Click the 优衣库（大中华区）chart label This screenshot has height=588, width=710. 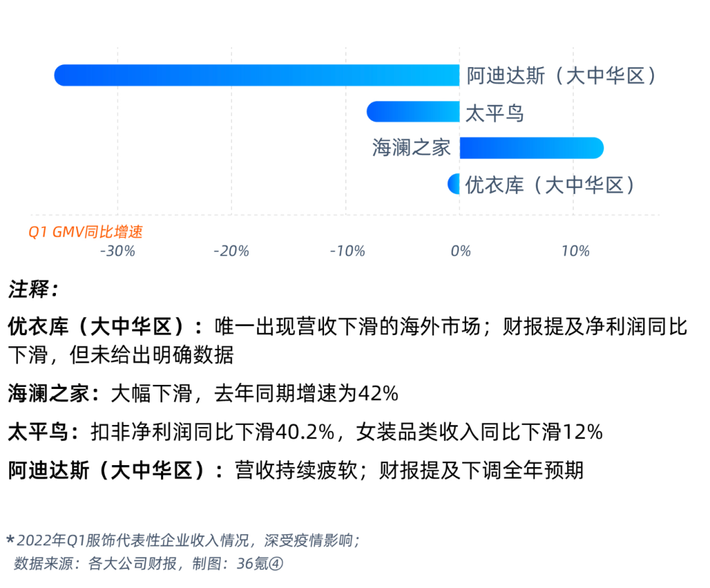(551, 185)
